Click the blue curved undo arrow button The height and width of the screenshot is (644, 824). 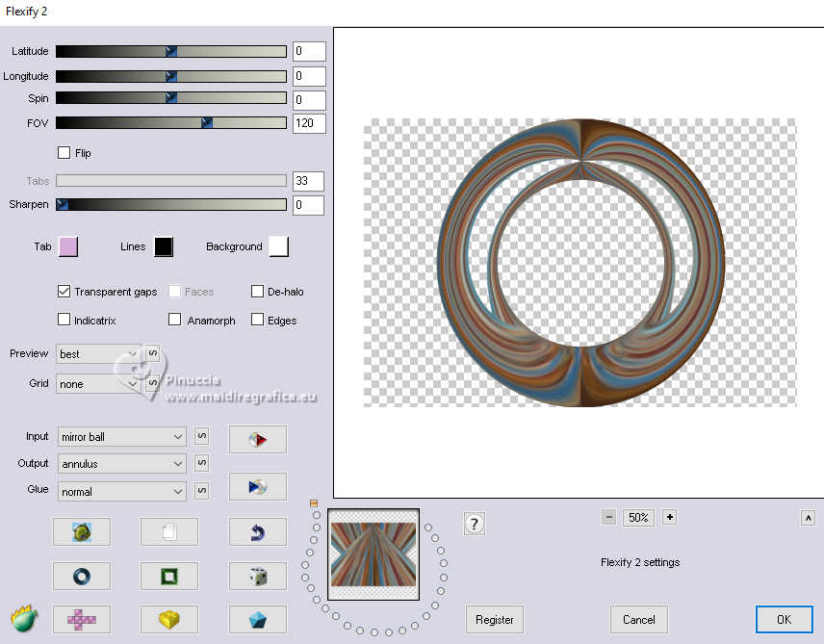coord(258,532)
